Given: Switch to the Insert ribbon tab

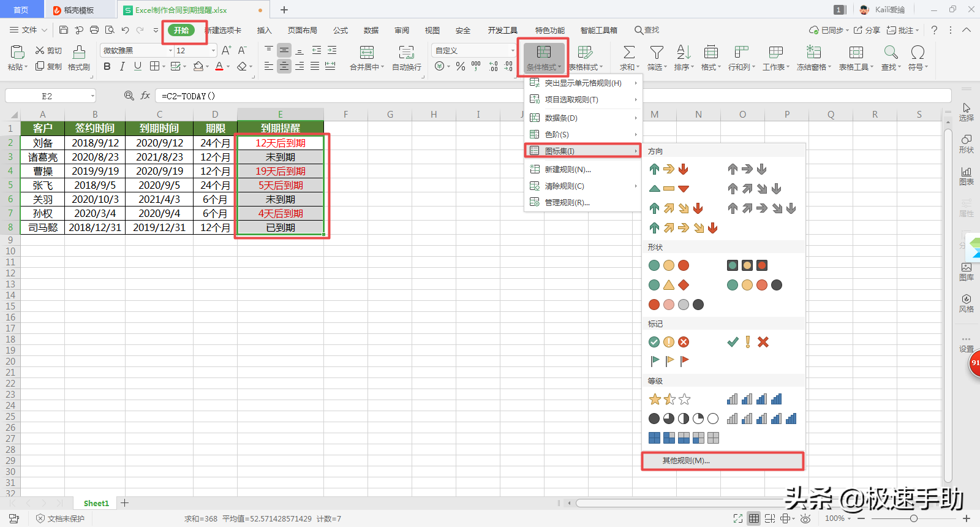Looking at the screenshot, I should [x=264, y=30].
